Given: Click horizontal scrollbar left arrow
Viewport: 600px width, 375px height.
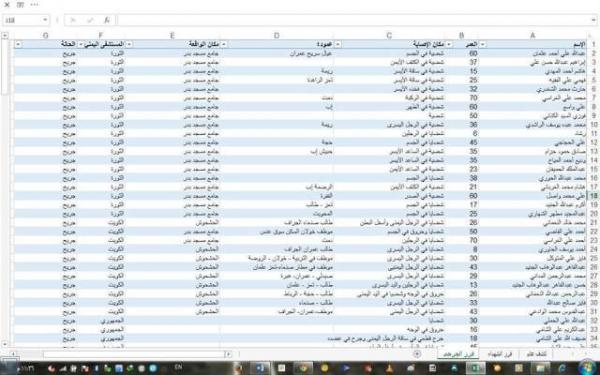Looking at the screenshot, I should click(x=13, y=354).
